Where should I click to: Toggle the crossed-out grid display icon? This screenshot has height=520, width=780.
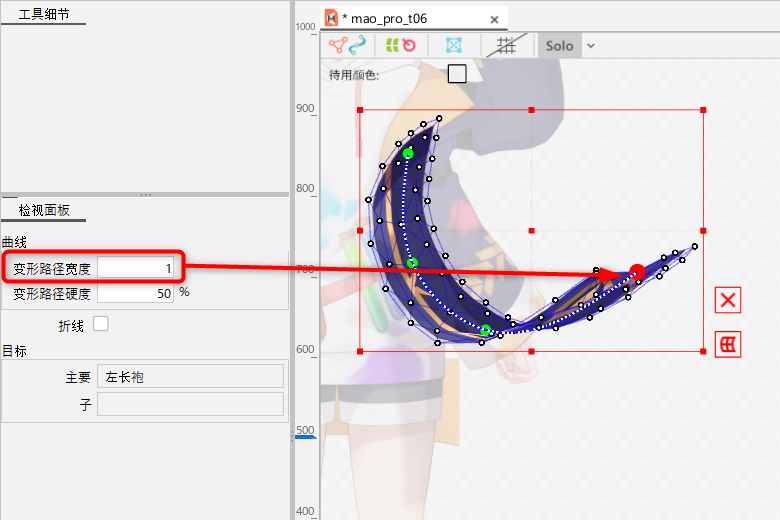tap(506, 45)
